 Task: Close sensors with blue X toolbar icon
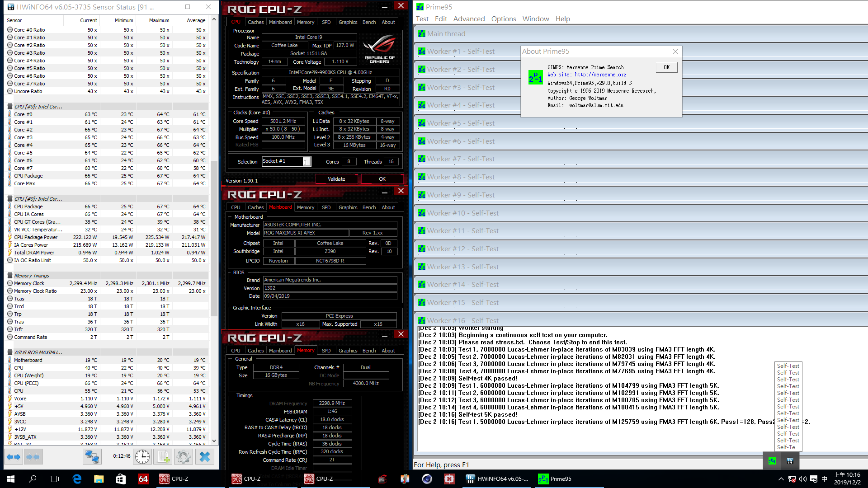click(x=205, y=457)
